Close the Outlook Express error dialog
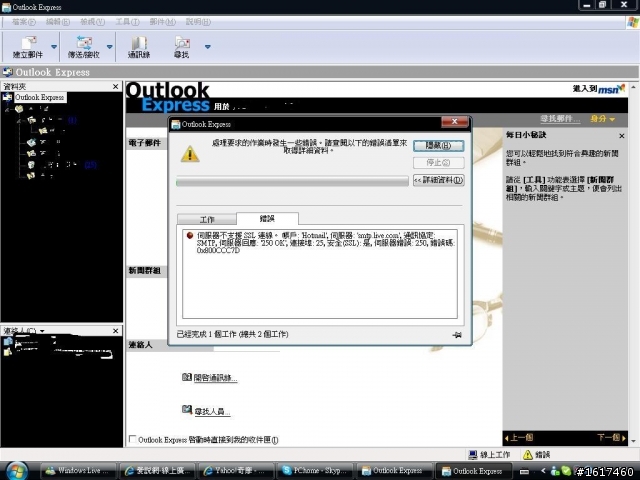Viewport: 640px width, 480px height. point(454,121)
